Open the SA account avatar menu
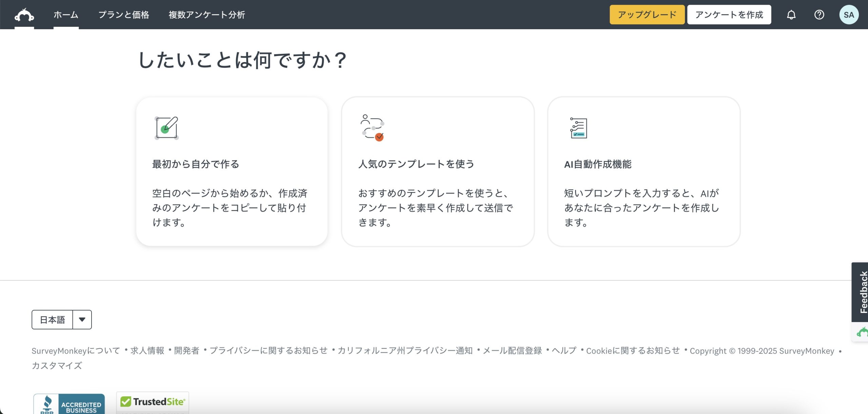 coord(849,15)
